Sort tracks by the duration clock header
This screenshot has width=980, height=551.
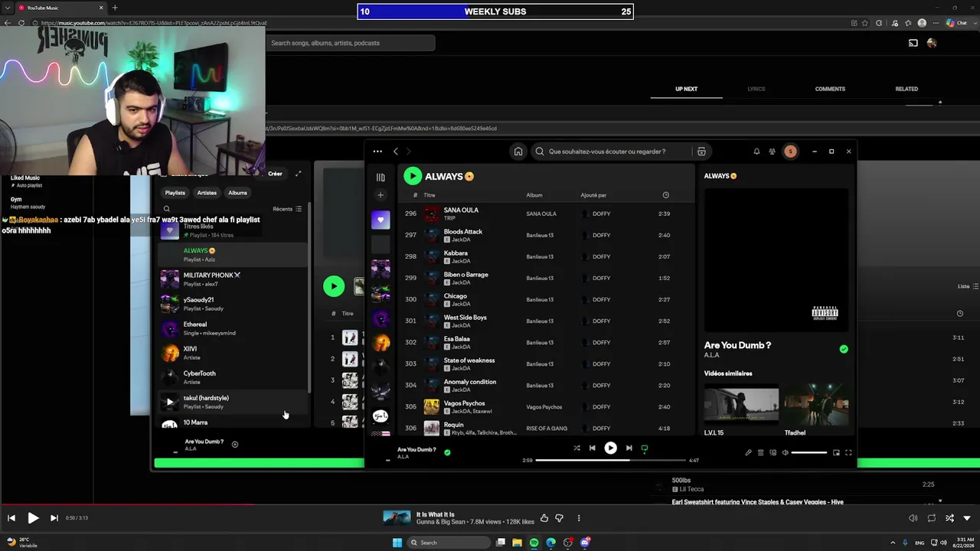665,195
